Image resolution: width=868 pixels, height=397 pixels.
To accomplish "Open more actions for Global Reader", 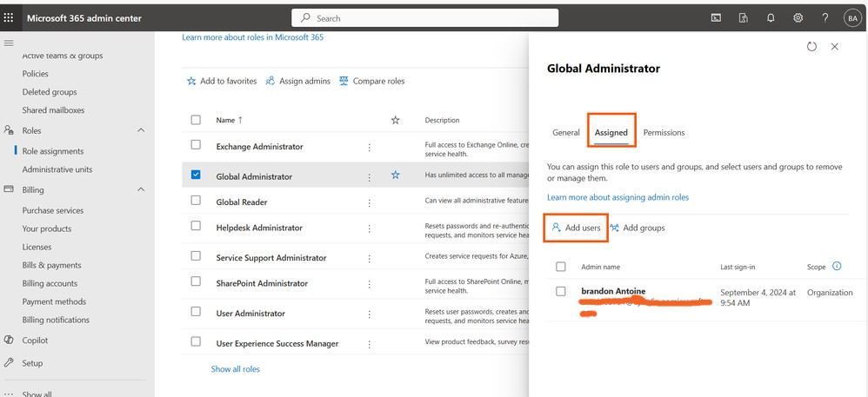I will [370, 203].
